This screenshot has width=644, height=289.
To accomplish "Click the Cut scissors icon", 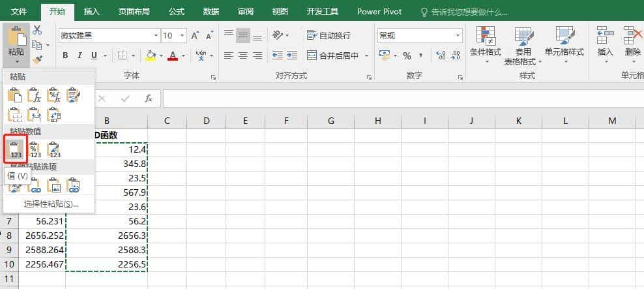I will [37, 29].
